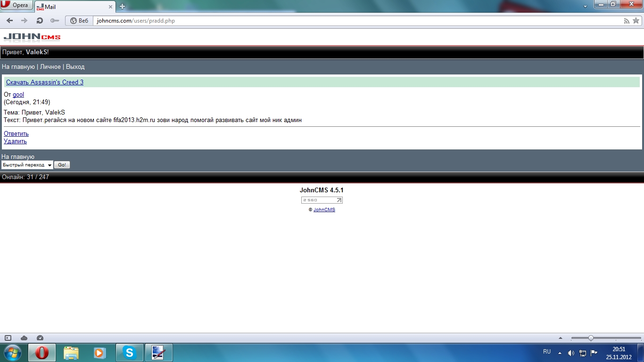Open the Веб site security badge
Image resolution: width=644 pixels, height=362 pixels.
(79, 21)
